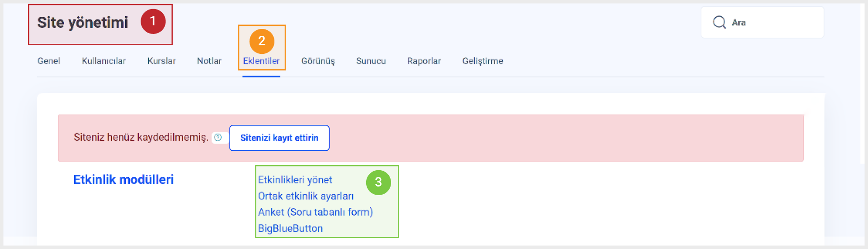868x249 pixels.
Task: Click the help icon beside unregistered site notice
Action: click(x=218, y=137)
